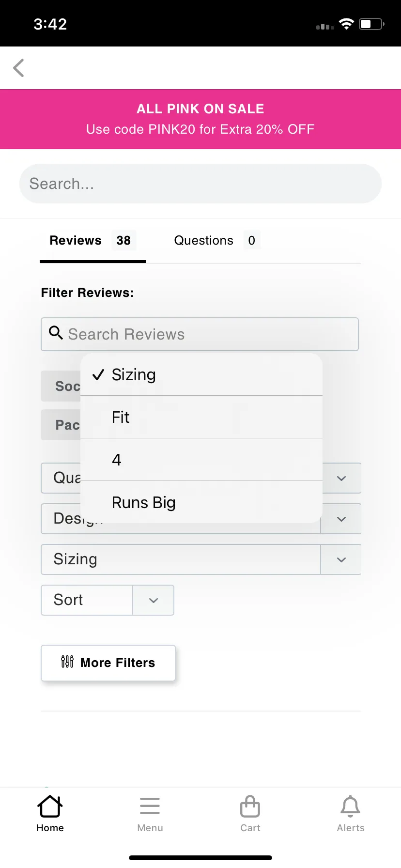Expand the Design dropdown chevron

pyautogui.click(x=341, y=519)
